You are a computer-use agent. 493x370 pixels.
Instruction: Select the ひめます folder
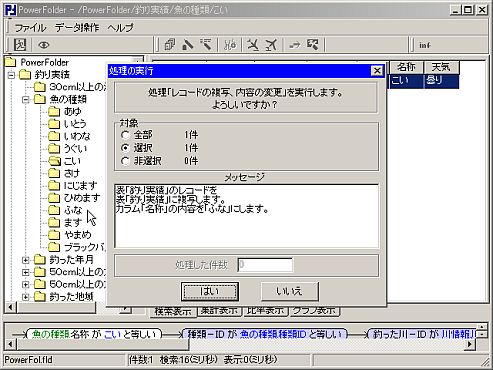point(74,198)
